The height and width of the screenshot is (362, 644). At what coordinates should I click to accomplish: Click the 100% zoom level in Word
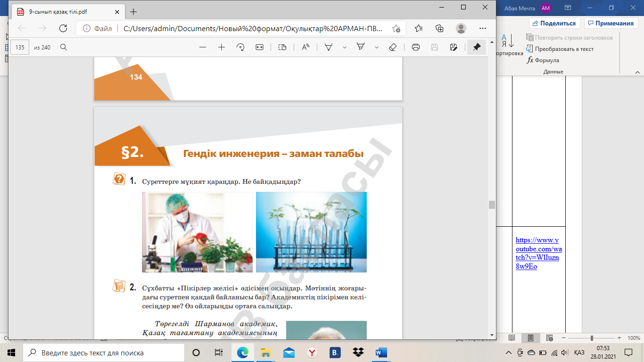[x=634, y=338]
